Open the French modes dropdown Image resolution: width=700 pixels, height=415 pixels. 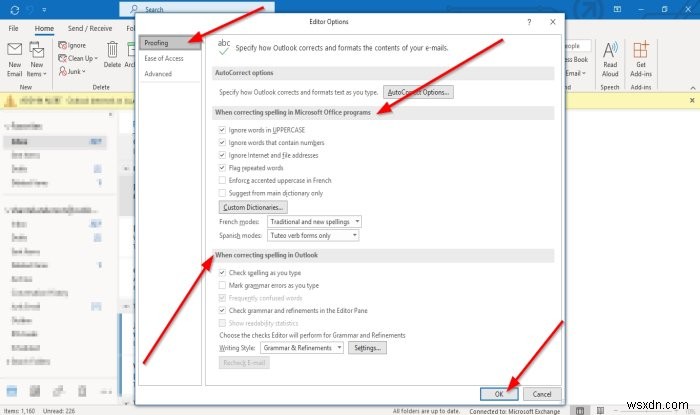[314, 222]
